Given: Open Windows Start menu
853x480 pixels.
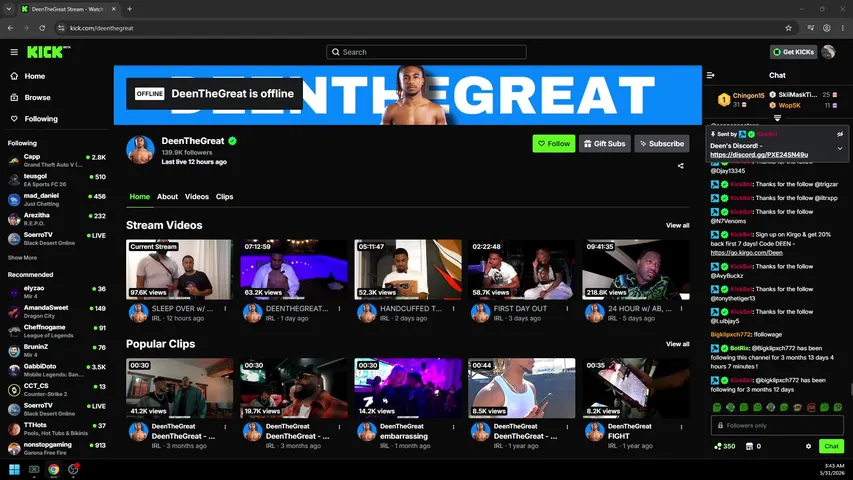Looking at the screenshot, I should pyautogui.click(x=14, y=469).
